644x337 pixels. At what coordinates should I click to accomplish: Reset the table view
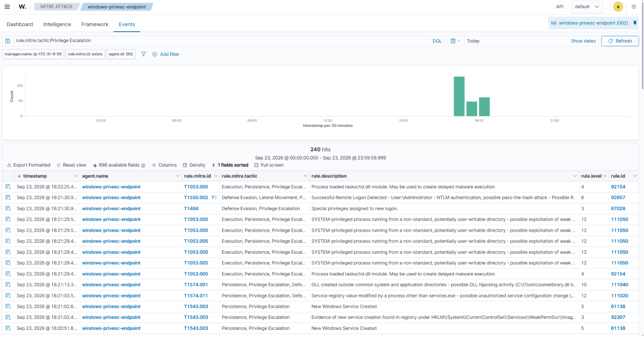72,165
